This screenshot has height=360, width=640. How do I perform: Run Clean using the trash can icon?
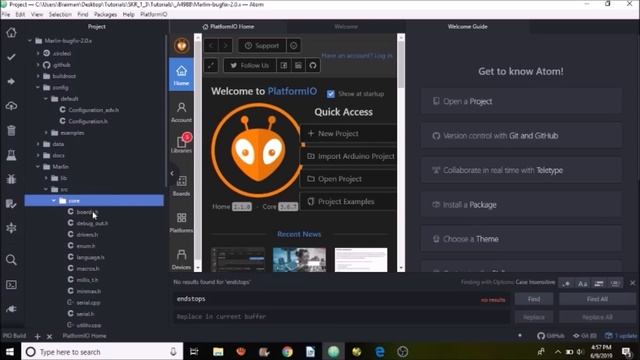(11, 131)
